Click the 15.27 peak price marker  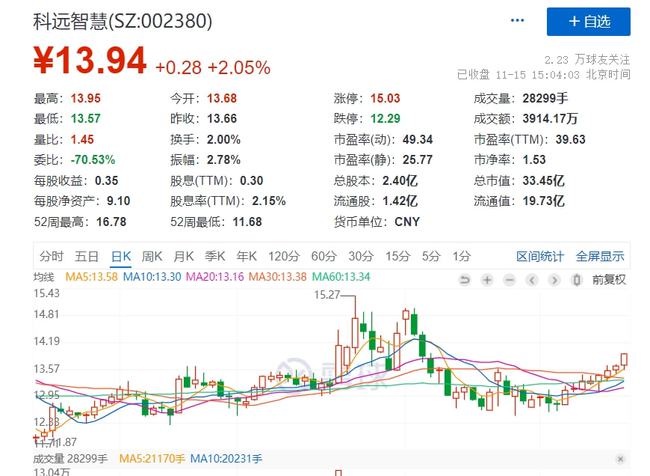[x=327, y=295]
